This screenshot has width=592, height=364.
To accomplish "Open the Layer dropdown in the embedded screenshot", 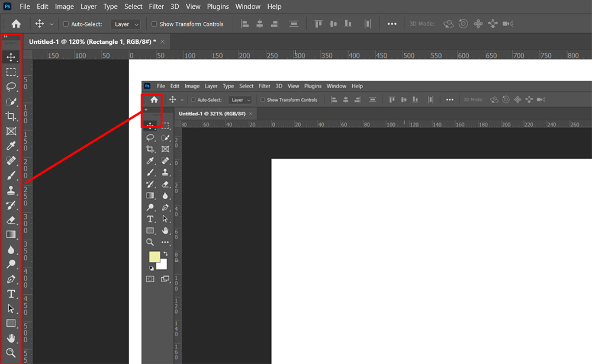I will tap(240, 99).
